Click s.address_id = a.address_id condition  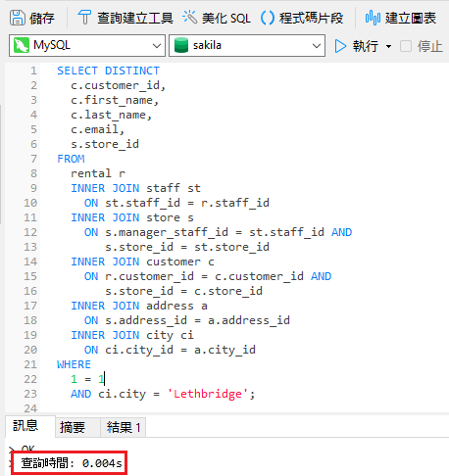tap(197, 320)
